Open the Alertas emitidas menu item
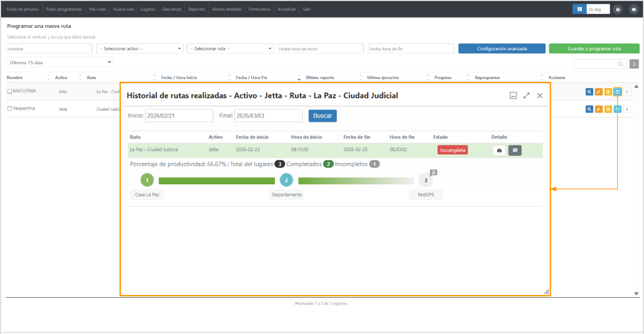Image resolution: width=644 pixels, height=334 pixels. pyautogui.click(x=227, y=9)
